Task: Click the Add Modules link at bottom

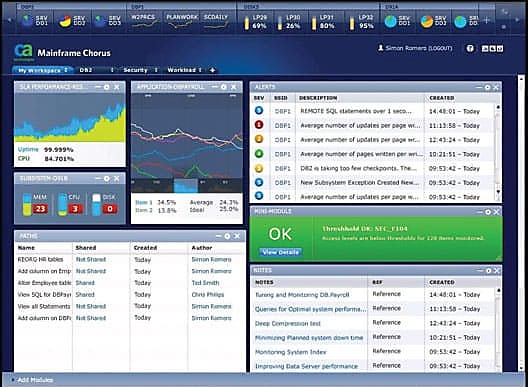Action: (x=35, y=380)
